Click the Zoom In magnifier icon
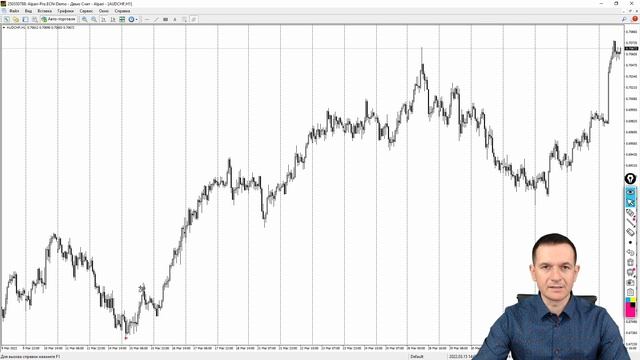 [x=84, y=19]
